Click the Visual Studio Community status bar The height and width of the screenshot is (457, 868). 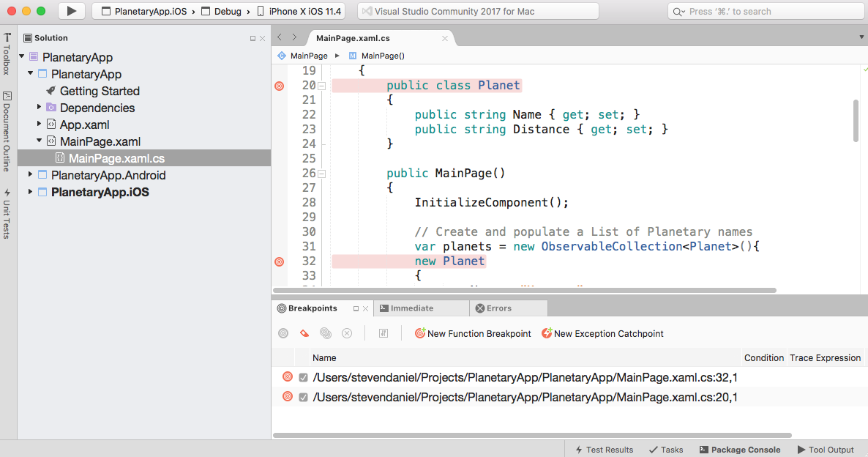(x=479, y=11)
